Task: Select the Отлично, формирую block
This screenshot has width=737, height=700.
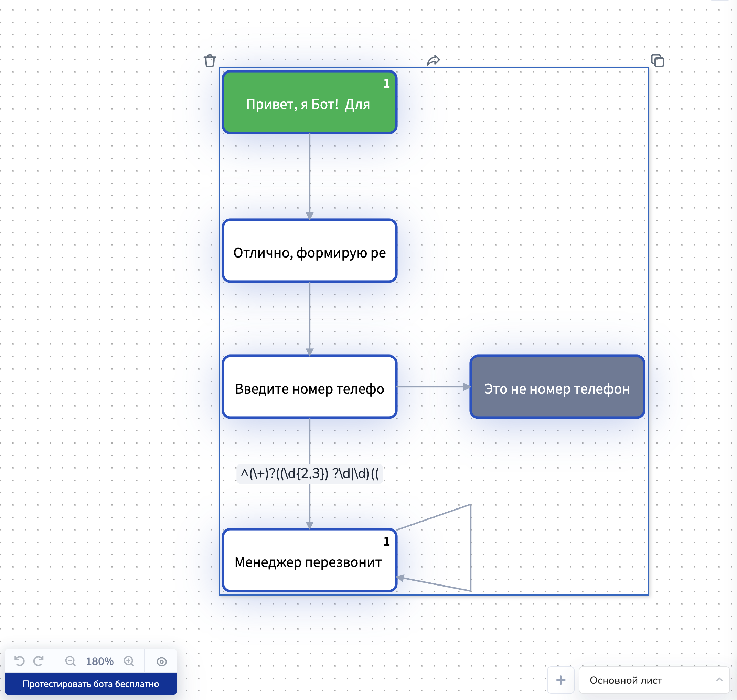Action: [x=309, y=251]
